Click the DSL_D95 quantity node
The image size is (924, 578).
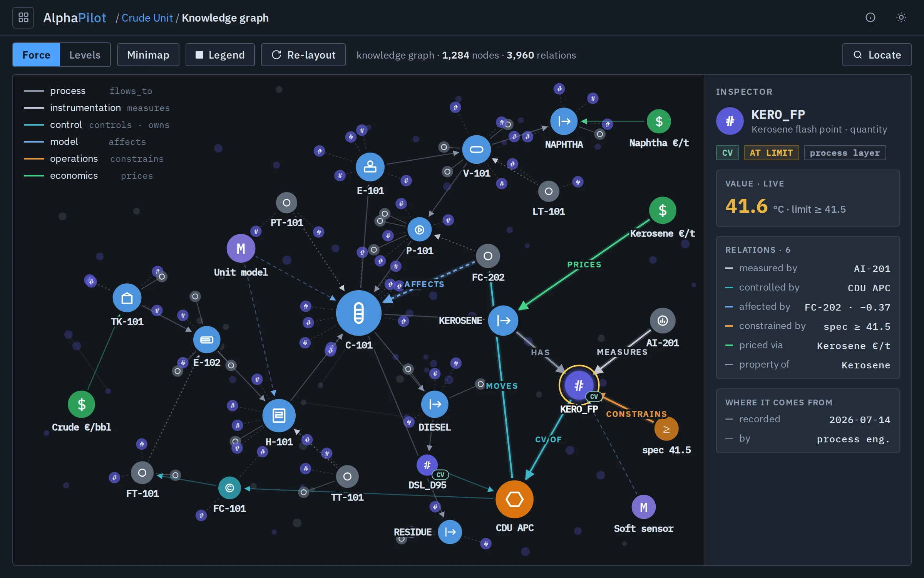(x=427, y=465)
